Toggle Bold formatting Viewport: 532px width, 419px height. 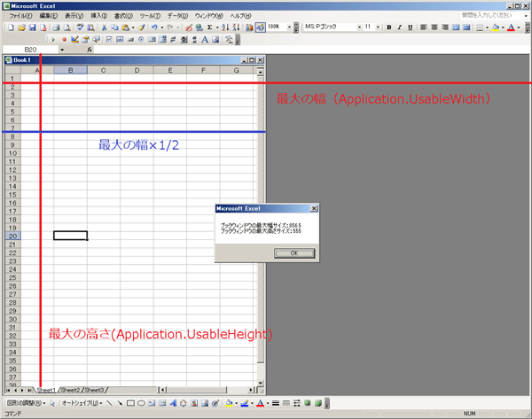[x=389, y=27]
